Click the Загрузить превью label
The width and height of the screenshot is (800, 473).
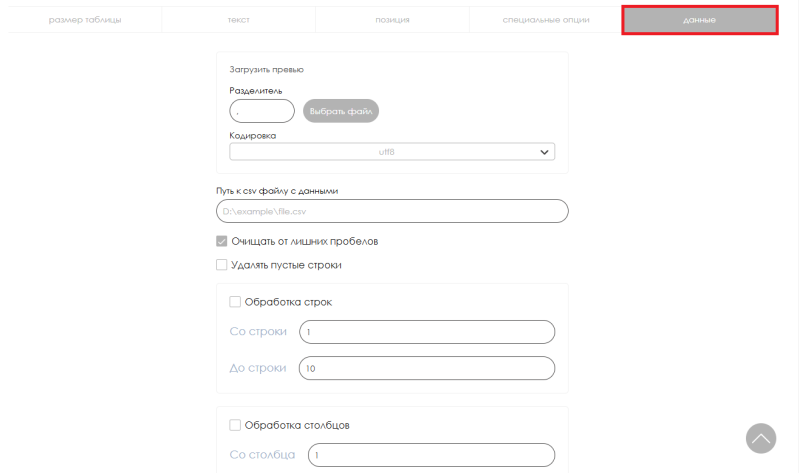(266, 69)
